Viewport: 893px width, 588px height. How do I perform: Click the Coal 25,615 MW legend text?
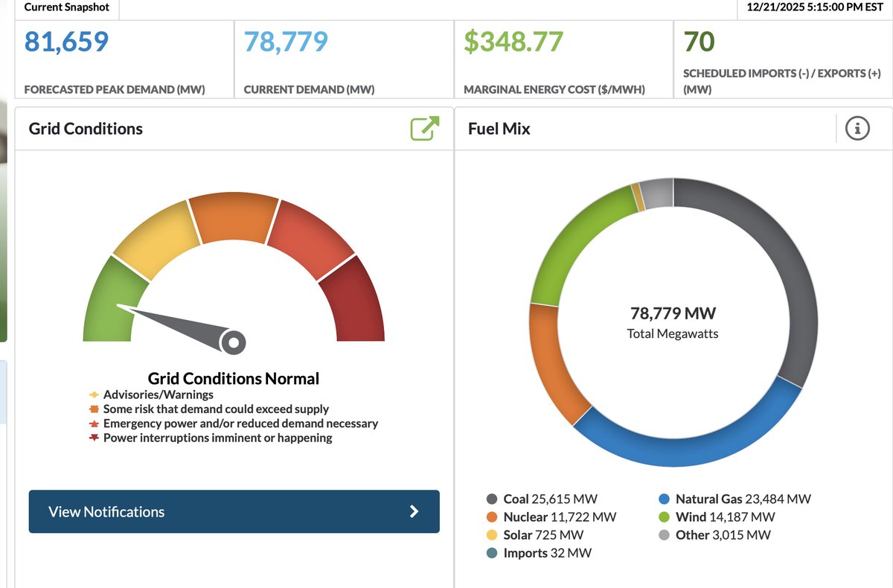(551, 499)
